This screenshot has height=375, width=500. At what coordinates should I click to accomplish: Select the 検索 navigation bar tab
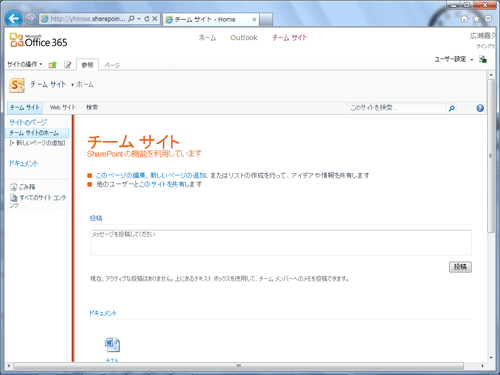pyautogui.click(x=92, y=107)
